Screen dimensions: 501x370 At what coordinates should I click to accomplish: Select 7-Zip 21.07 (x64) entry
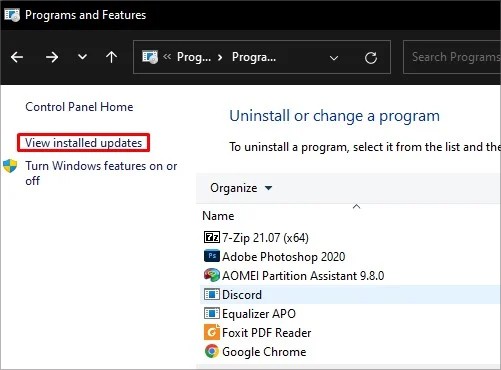(265, 238)
